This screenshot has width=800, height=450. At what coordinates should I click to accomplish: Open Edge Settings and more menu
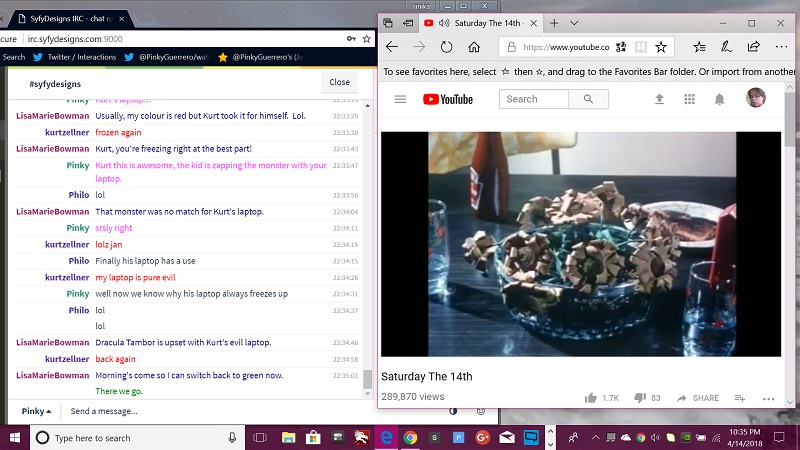[781, 47]
